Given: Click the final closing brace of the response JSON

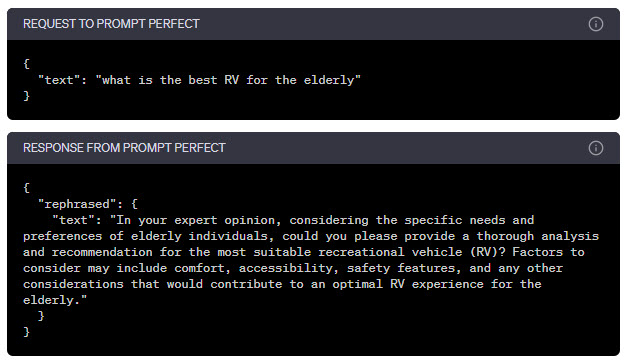Looking at the screenshot, I should tap(26, 332).
